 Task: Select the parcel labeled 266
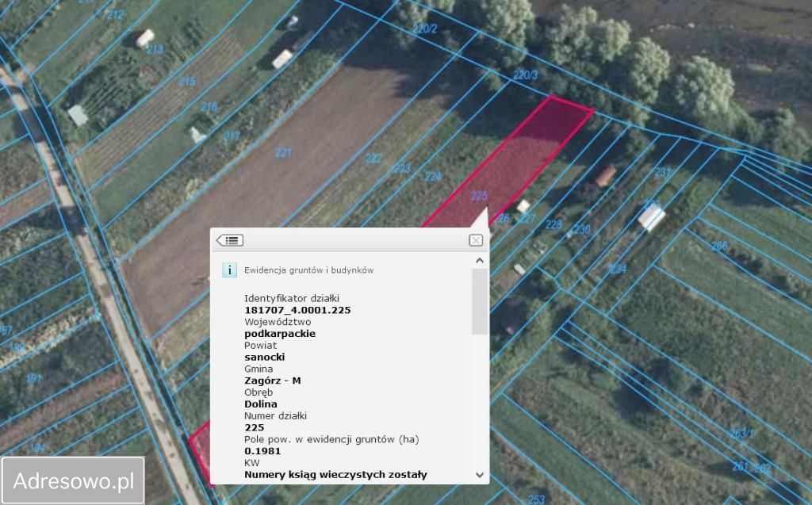(x=718, y=246)
